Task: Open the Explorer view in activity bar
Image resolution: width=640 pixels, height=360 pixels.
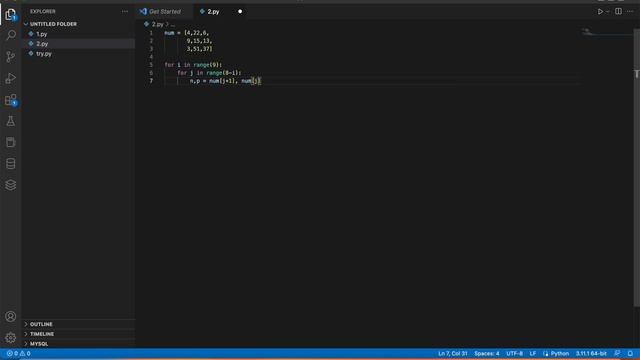Action: pyautogui.click(x=11, y=15)
